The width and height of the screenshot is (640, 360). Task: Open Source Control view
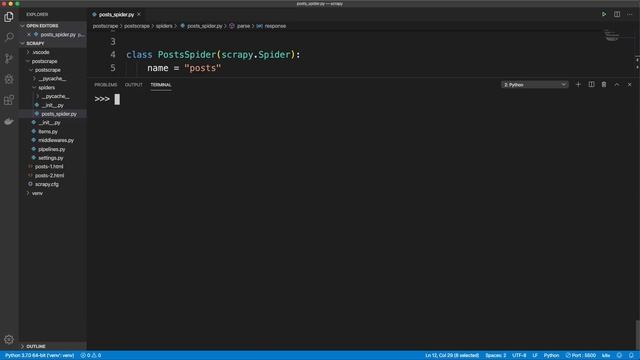(9, 58)
